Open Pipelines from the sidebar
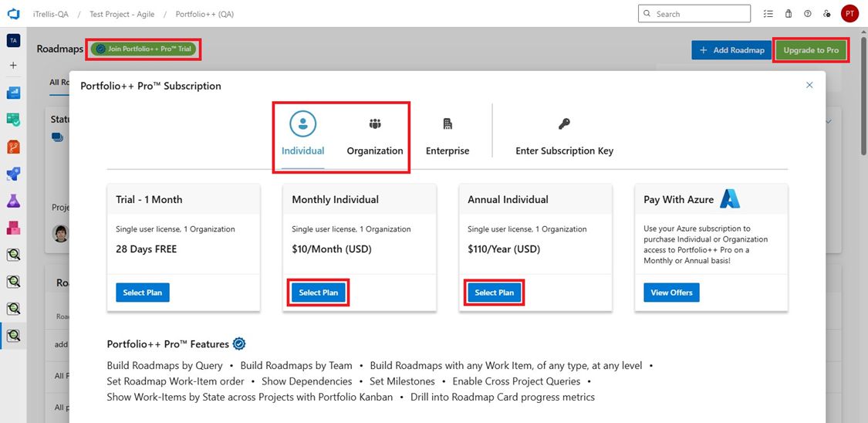Viewport: 868px width, 423px height. coord(13,174)
